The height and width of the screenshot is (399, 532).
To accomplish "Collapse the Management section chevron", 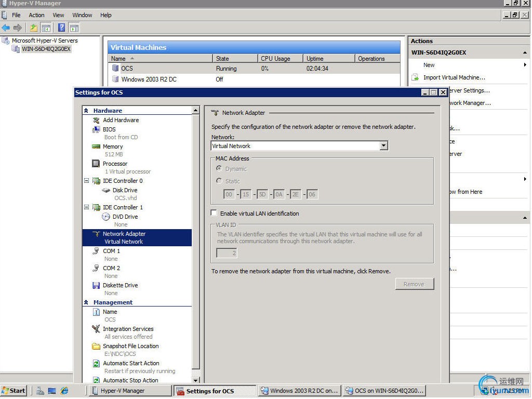I will click(x=86, y=302).
